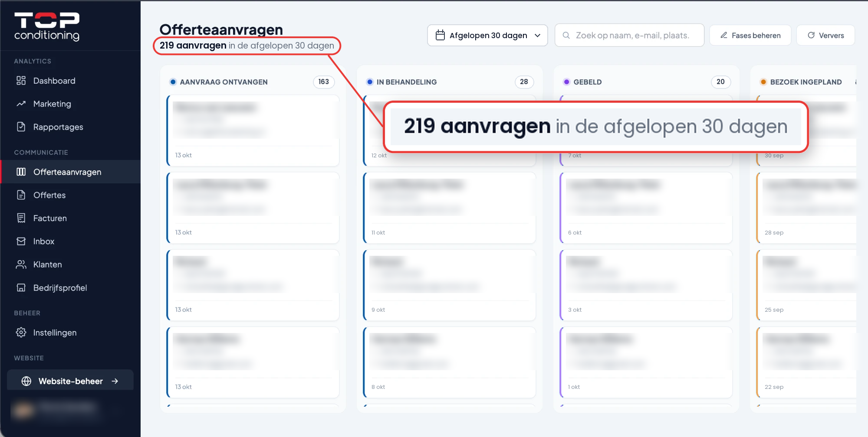Click the Dashboard grid icon
The height and width of the screenshot is (437, 868).
click(x=21, y=81)
